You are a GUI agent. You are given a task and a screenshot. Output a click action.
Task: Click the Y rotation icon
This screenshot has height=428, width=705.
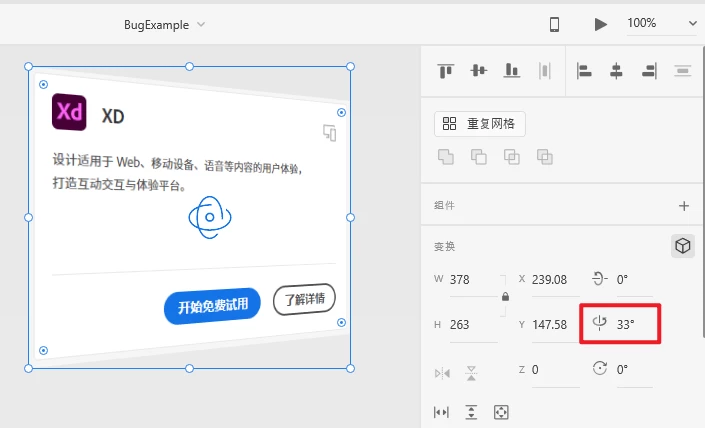pyautogui.click(x=599, y=323)
